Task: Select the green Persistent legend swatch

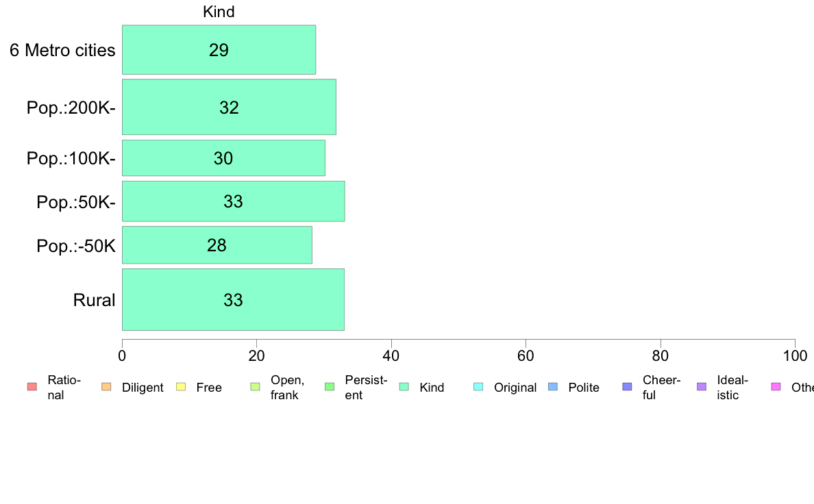Action: 330,387
